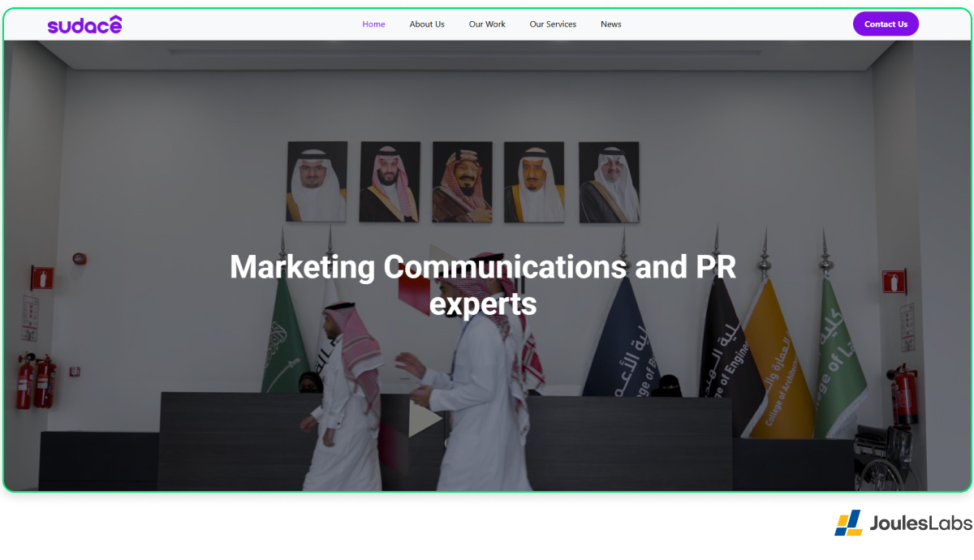The height and width of the screenshot is (560, 974).
Task: Click the JoulesLabs watermark text
Action: coord(920,523)
